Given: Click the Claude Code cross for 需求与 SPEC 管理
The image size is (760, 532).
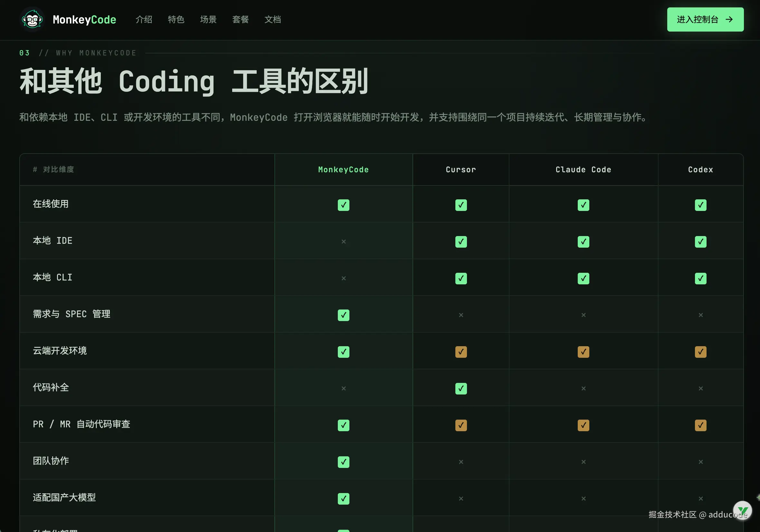Looking at the screenshot, I should pos(583,315).
